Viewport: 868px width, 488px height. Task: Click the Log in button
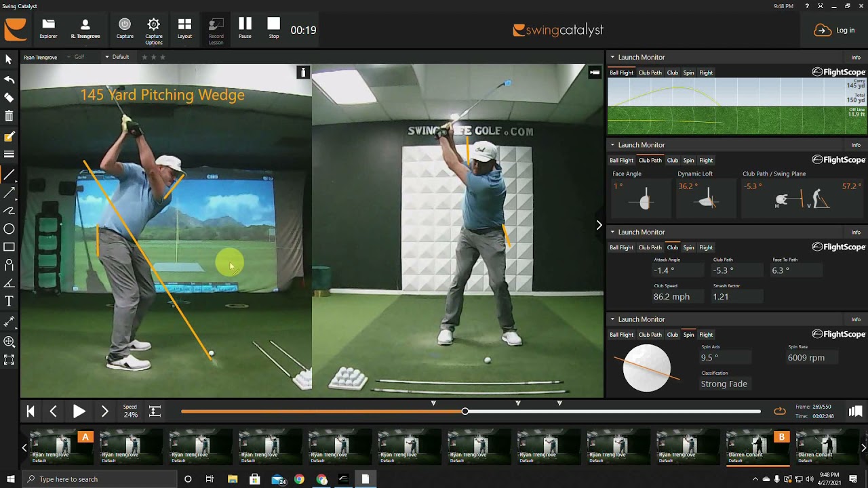click(x=835, y=30)
